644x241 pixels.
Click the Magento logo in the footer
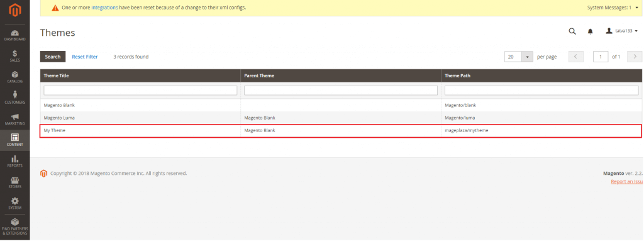43,174
